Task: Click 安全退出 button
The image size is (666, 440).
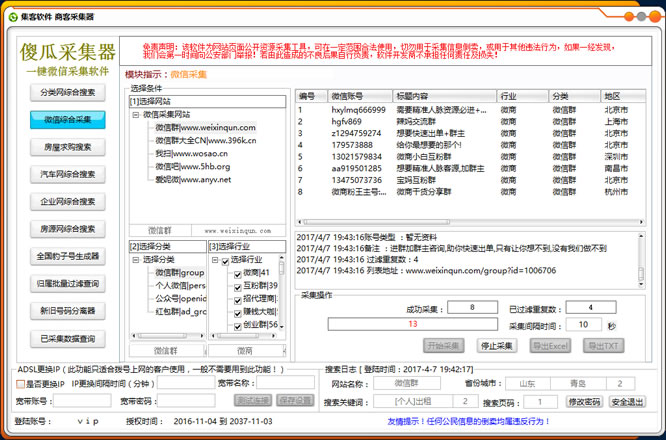Action: [x=627, y=402]
